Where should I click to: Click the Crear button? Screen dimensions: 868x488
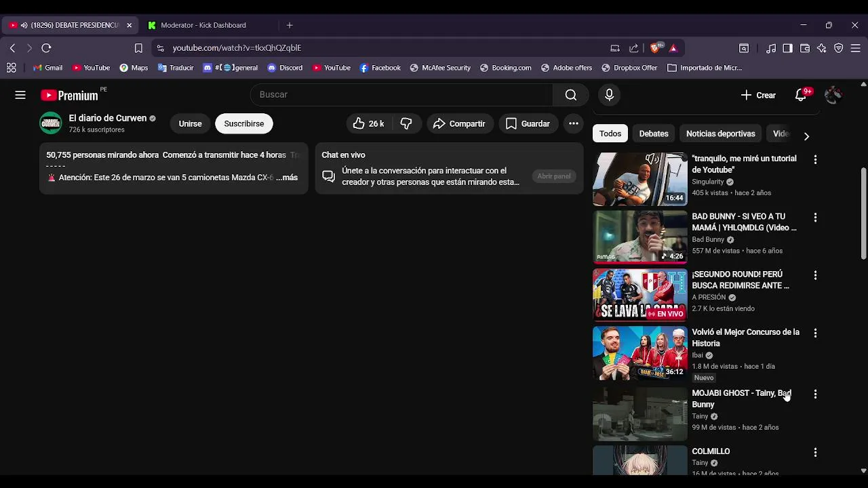tap(758, 95)
